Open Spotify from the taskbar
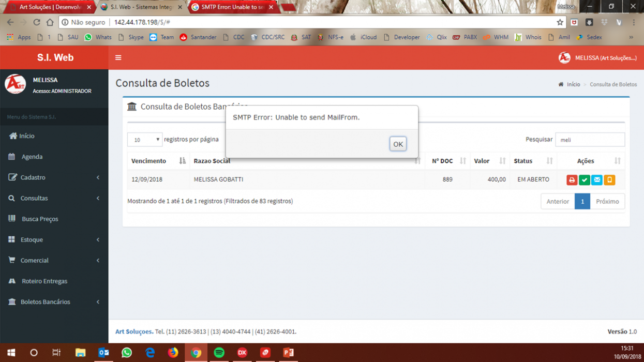The height and width of the screenshot is (362, 644). [x=219, y=353]
